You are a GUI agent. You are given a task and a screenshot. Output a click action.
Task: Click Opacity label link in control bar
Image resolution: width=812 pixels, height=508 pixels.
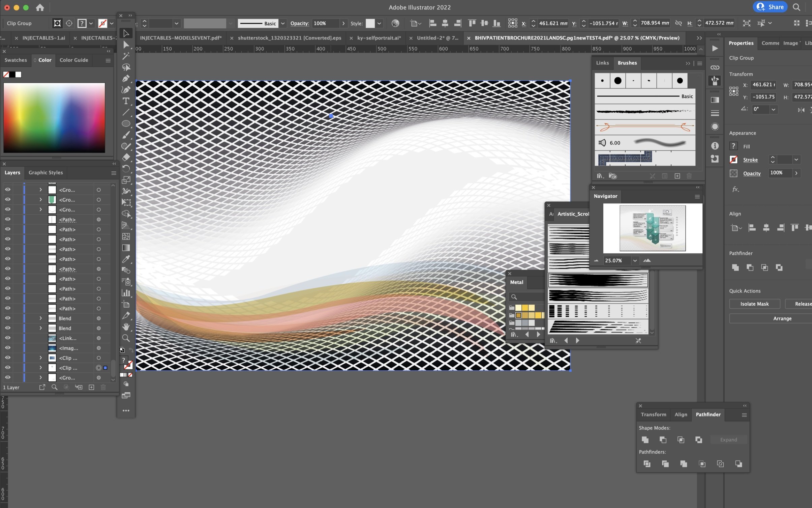(x=299, y=23)
